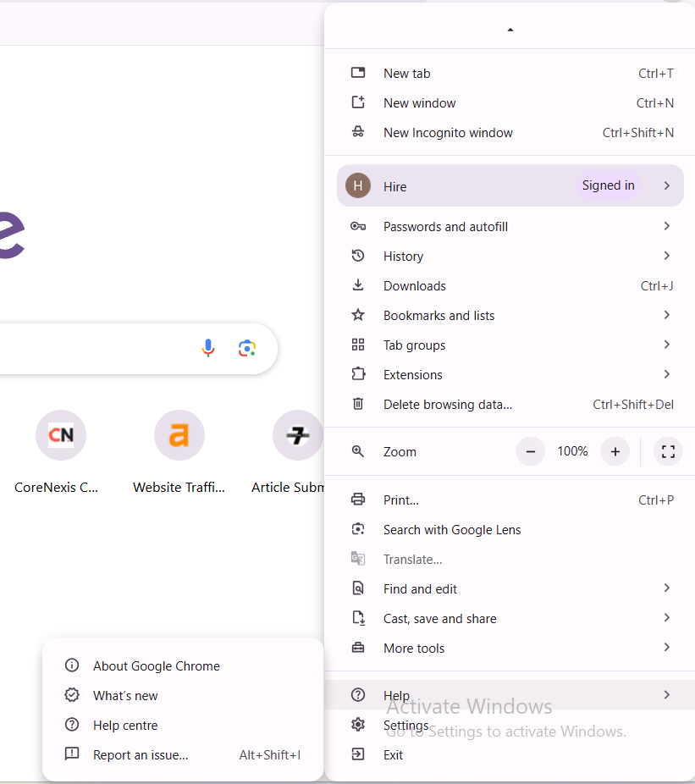Choose Exit from the Chrome menu
The image size is (695, 784).
coord(510,754)
